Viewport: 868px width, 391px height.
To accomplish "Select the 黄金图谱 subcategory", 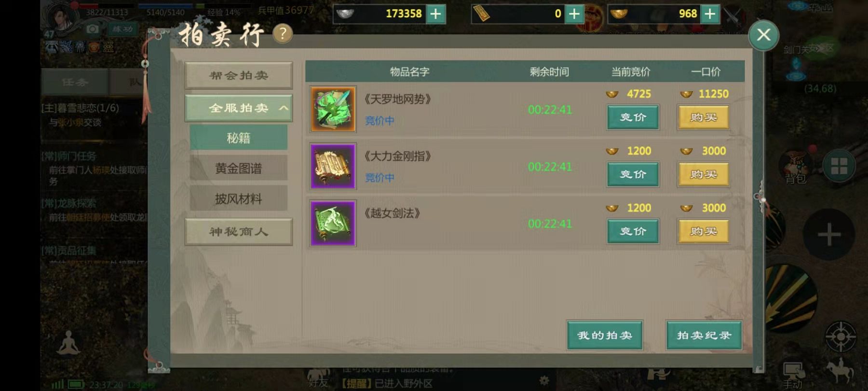I will (239, 168).
